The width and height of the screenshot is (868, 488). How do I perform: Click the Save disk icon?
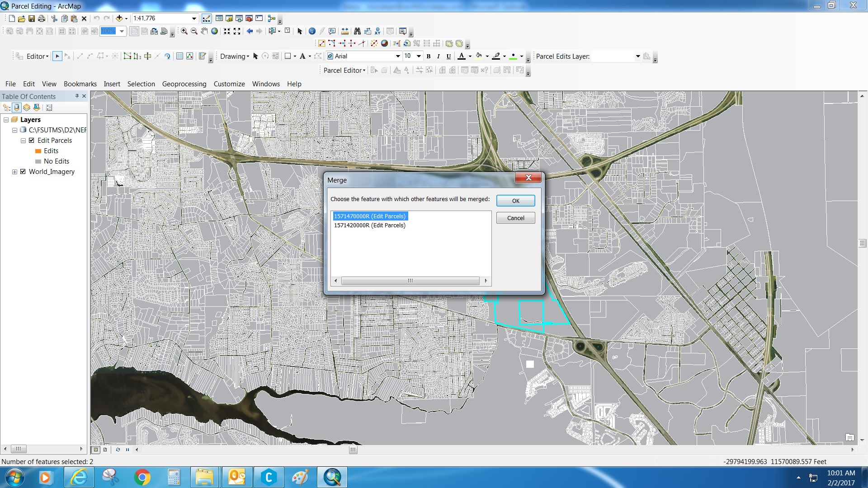pyautogui.click(x=32, y=19)
